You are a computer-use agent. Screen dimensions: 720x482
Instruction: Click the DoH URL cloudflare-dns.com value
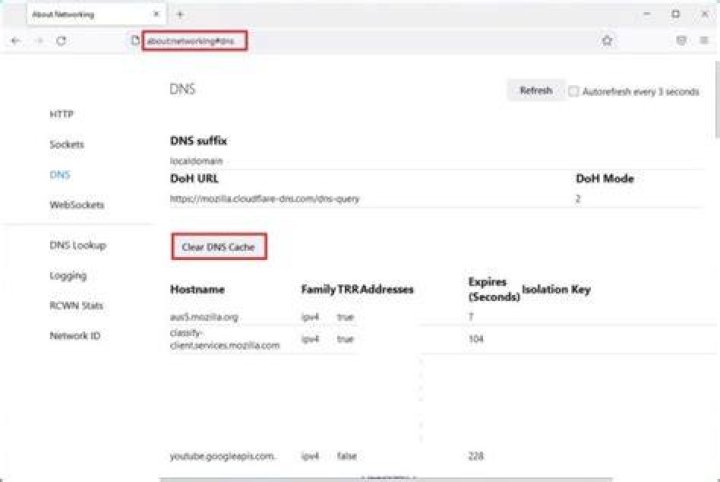pyautogui.click(x=264, y=199)
